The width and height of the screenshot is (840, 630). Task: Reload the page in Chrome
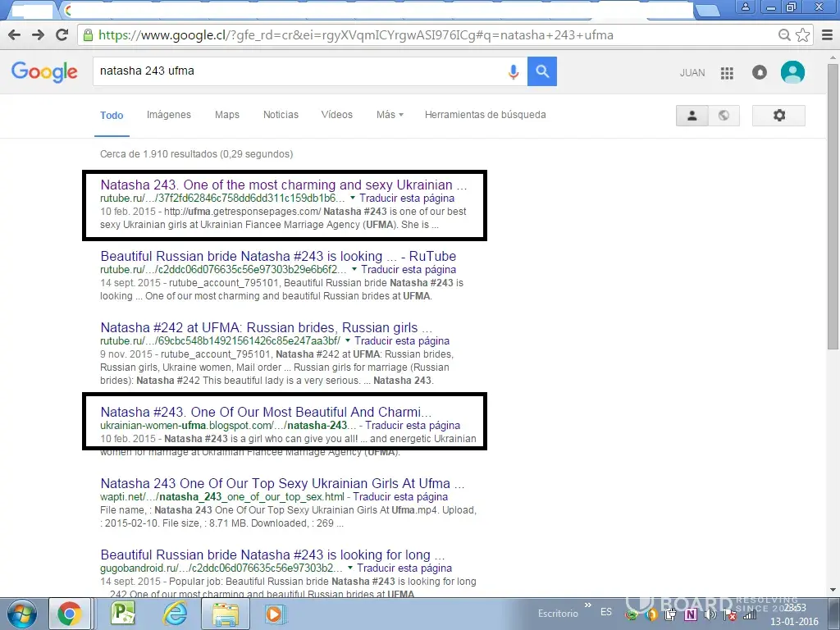tap(62, 35)
